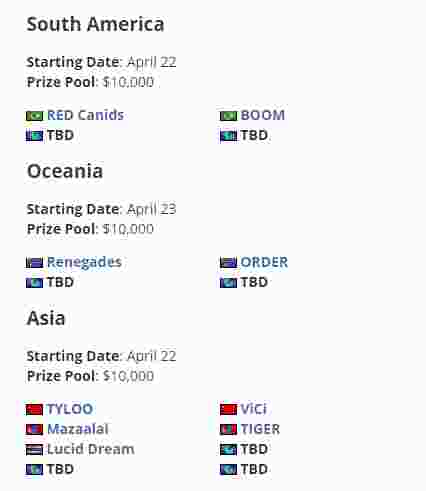Click the Brazil flag beside BOOM

(228, 116)
